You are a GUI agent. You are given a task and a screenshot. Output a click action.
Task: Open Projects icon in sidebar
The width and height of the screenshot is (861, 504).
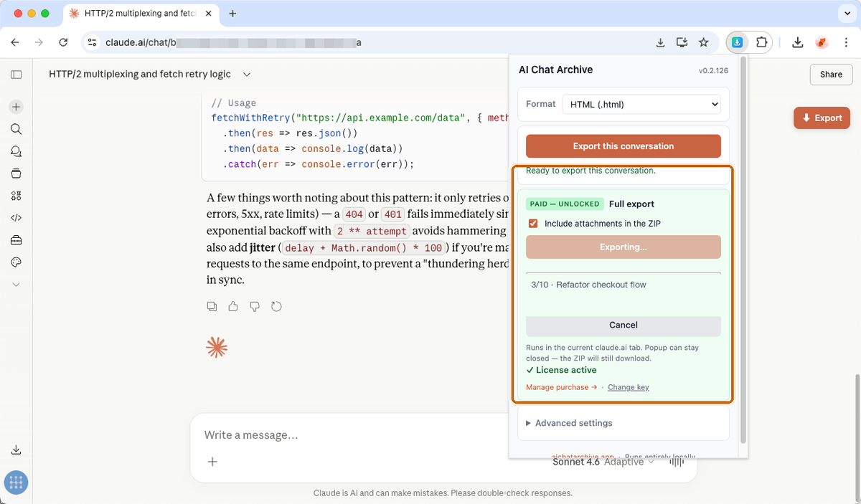coord(16,173)
